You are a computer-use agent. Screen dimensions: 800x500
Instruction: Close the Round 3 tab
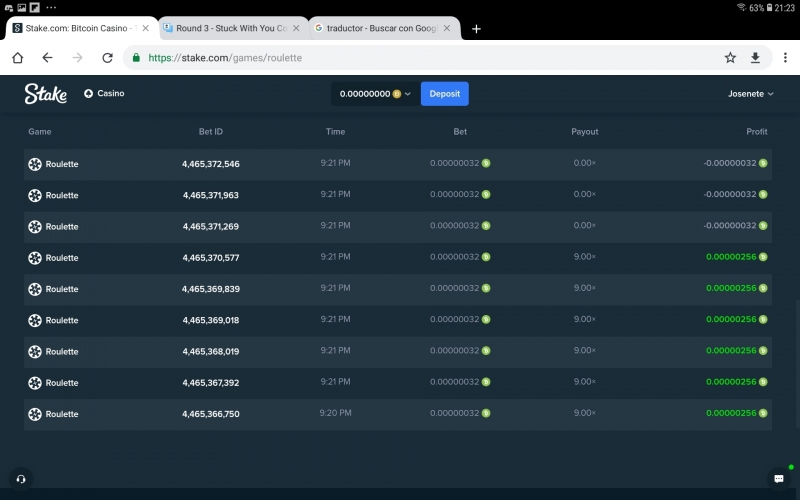(x=296, y=28)
